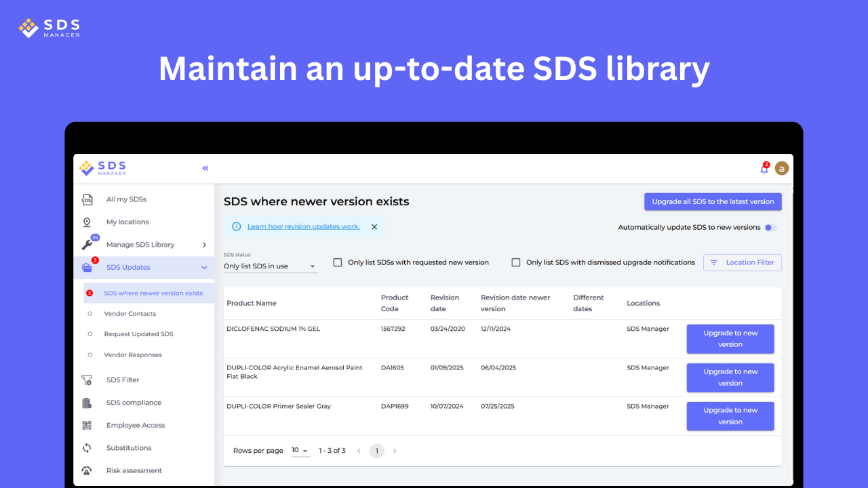Click the info icon in revision banner
The image size is (868, 488).
pyautogui.click(x=237, y=226)
